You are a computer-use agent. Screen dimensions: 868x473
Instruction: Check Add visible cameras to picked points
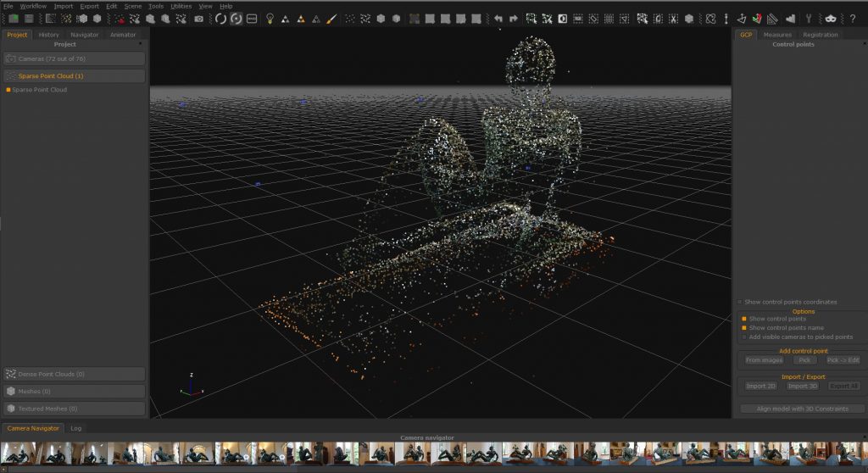(745, 337)
